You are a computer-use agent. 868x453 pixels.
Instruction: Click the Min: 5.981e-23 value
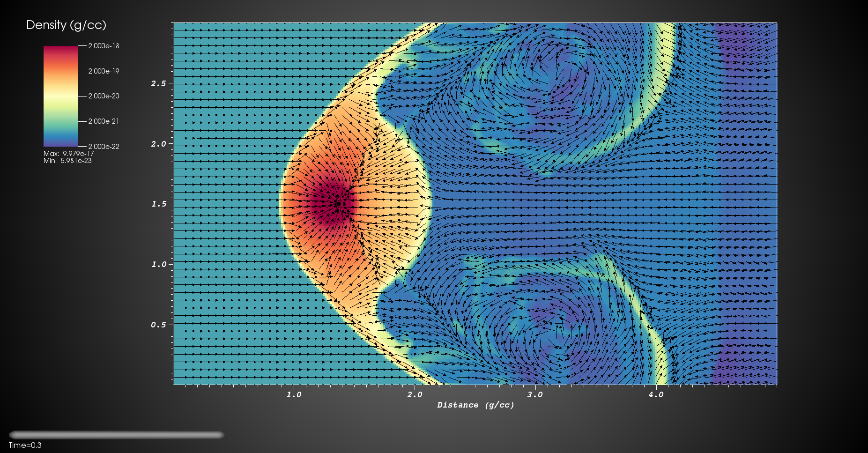click(67, 161)
